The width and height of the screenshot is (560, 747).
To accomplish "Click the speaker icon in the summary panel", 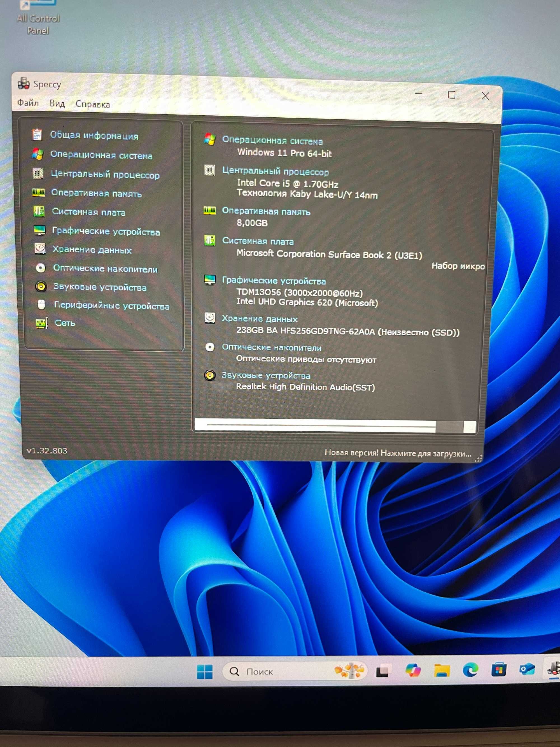I will click(x=210, y=375).
